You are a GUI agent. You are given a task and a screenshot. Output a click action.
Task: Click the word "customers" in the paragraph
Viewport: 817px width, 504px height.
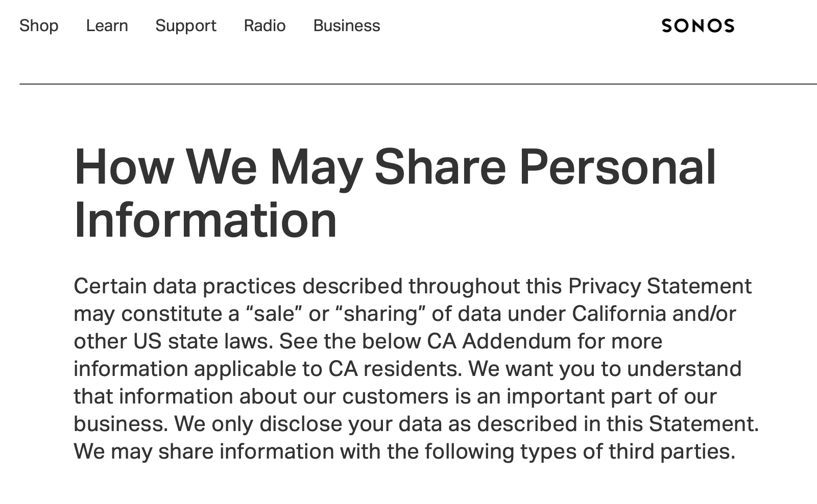pos(395,396)
